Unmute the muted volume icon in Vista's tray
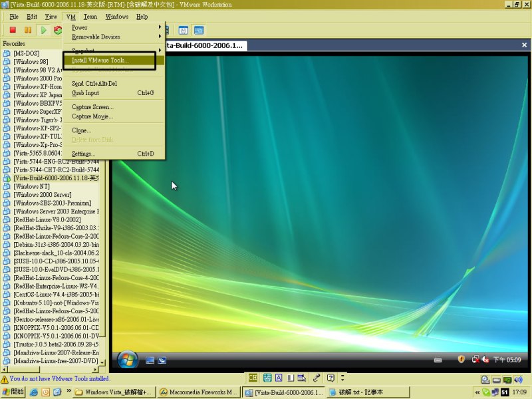Viewport: 532px width, 399px height. (485, 359)
